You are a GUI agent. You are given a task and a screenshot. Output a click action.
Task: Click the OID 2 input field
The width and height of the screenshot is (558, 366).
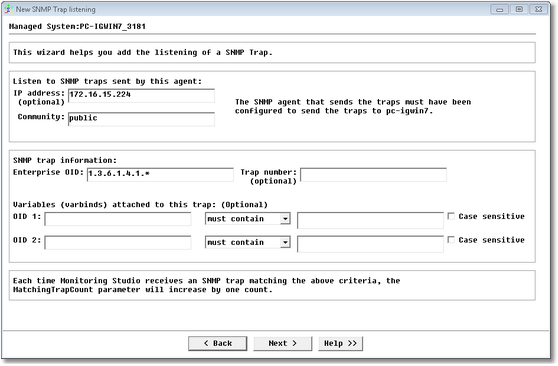pyautogui.click(x=118, y=242)
